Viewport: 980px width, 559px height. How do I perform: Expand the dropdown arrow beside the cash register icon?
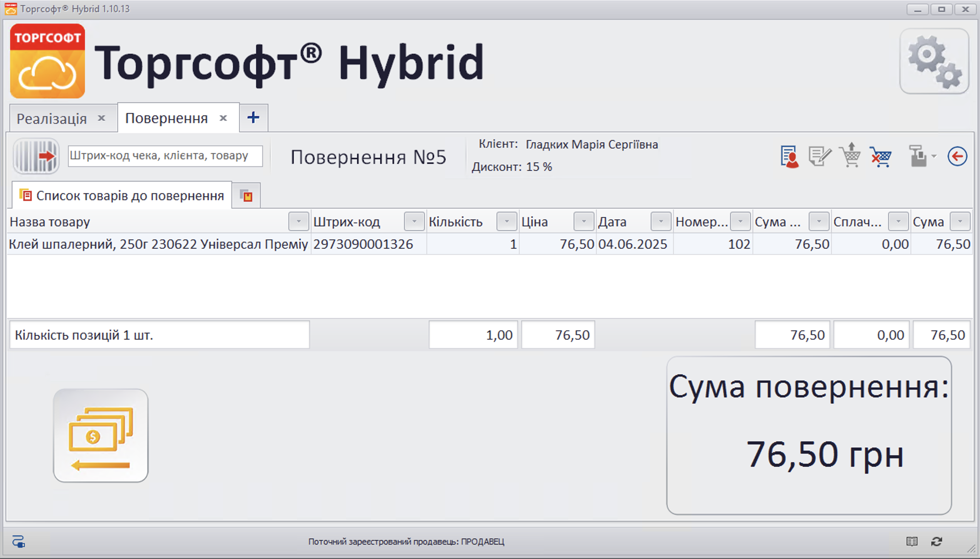933,157
